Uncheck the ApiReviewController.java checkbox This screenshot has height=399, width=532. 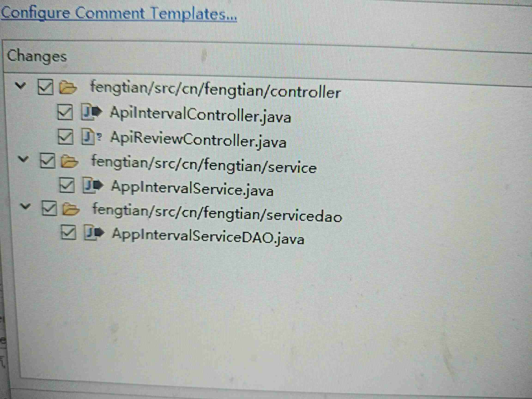click(65, 137)
